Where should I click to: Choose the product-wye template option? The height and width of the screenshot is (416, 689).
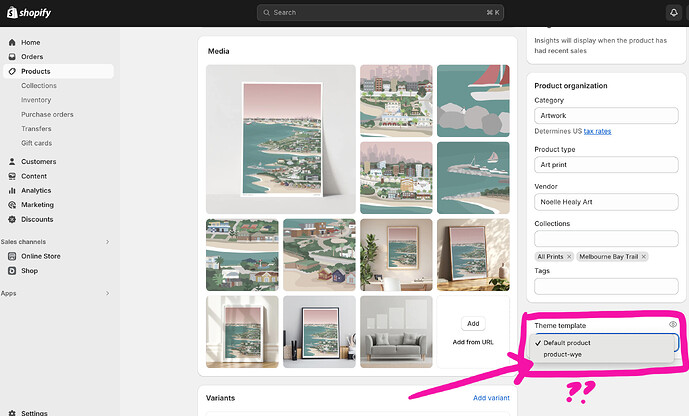602,354
